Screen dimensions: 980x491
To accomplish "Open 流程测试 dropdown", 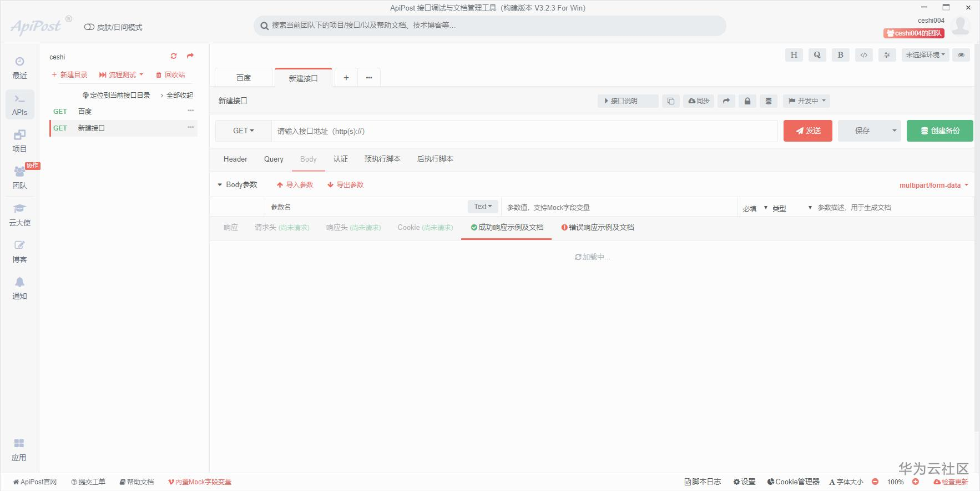I will pos(121,74).
